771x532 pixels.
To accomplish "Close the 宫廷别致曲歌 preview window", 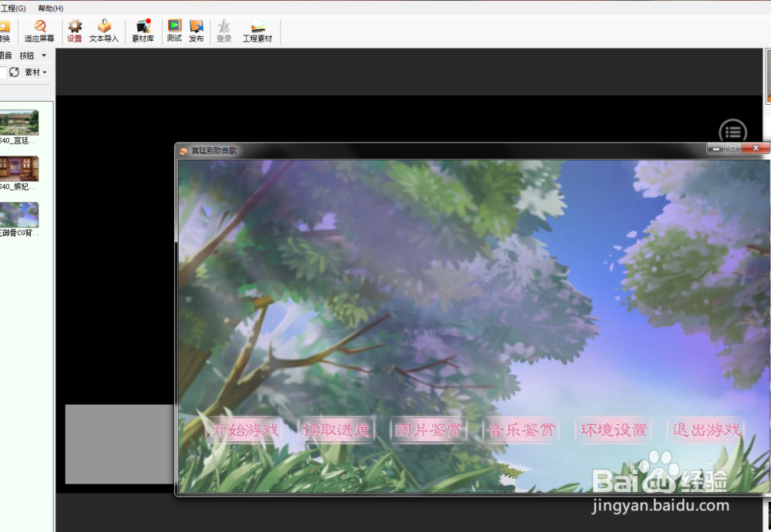I will point(756,148).
